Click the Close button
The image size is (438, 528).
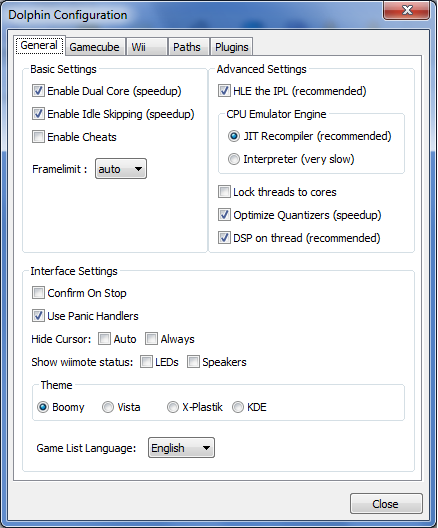[x=386, y=504]
